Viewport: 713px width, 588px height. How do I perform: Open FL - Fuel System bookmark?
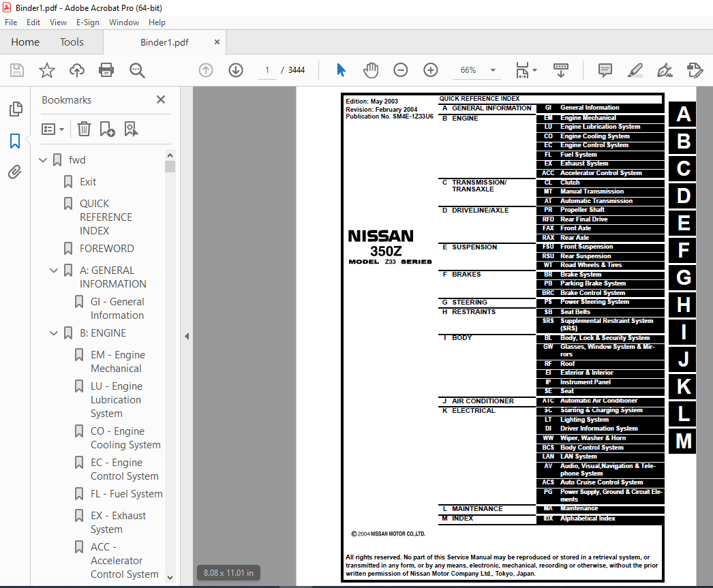point(126,494)
